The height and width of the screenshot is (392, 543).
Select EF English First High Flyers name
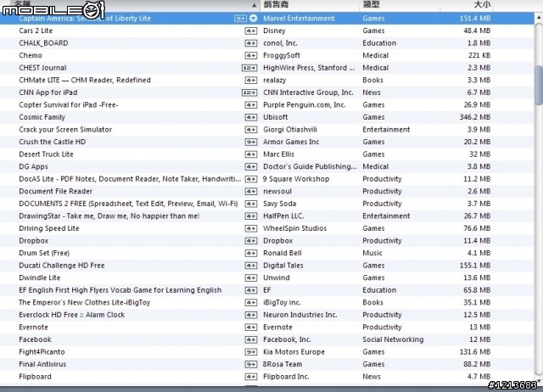click(x=120, y=290)
